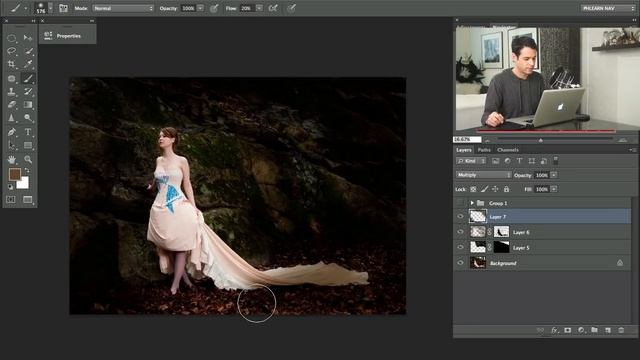The image size is (640, 360).
Task: Select the Spot Healing Brush tool
Action: click(11, 78)
